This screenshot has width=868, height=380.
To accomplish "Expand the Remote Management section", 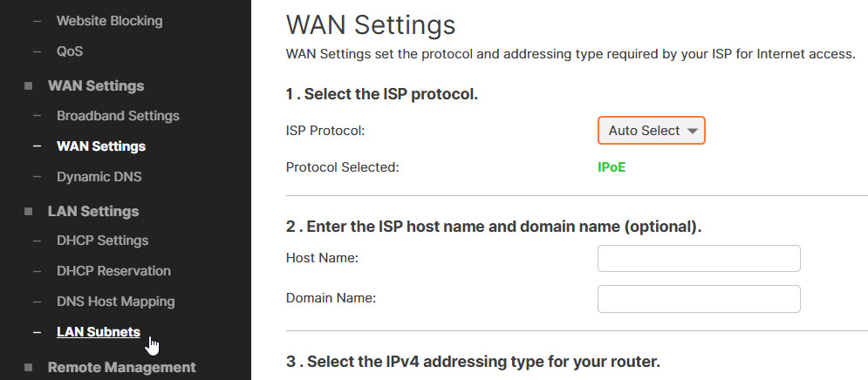I will pyautogui.click(x=121, y=367).
